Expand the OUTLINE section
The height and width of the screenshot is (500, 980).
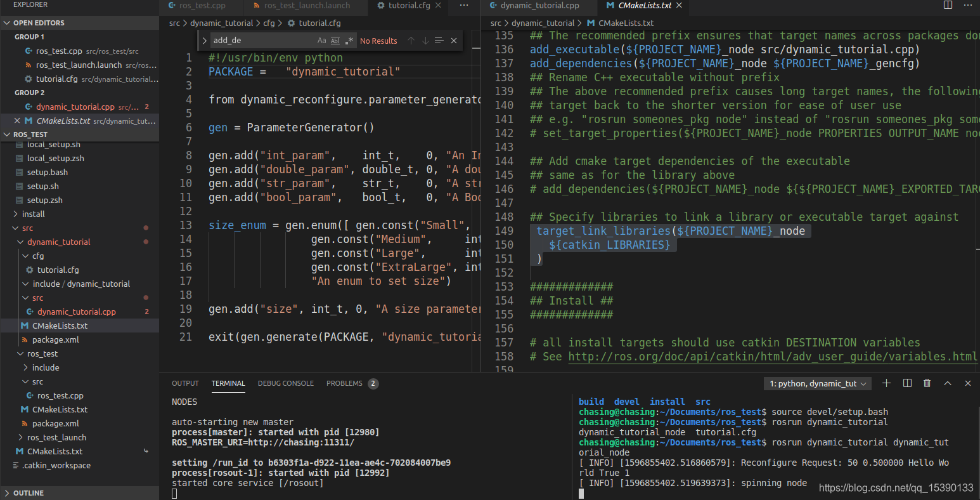coord(79,493)
